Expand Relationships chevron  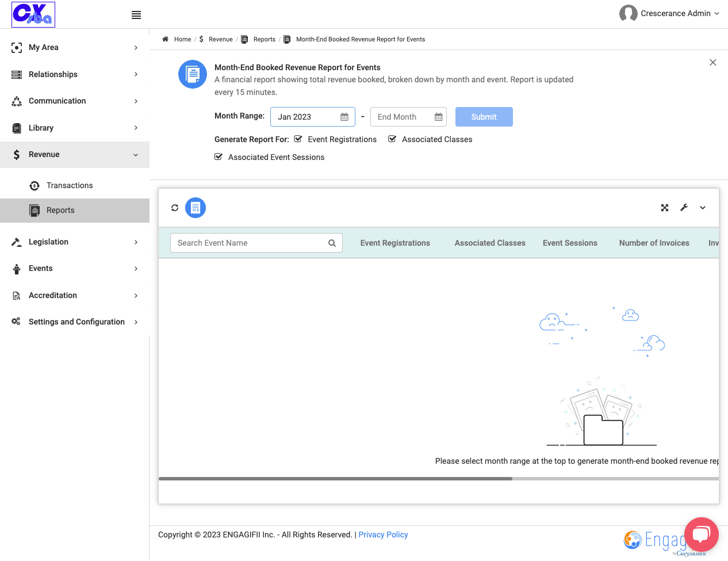136,74
